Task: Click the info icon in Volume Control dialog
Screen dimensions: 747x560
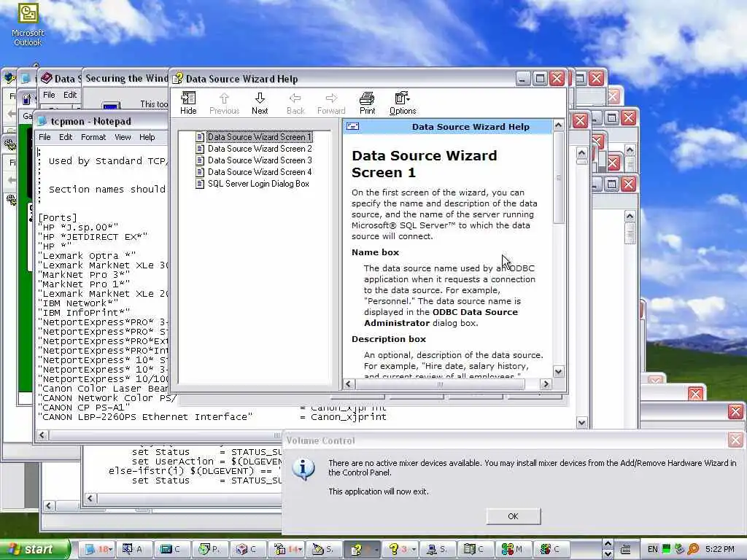Action: point(303,469)
